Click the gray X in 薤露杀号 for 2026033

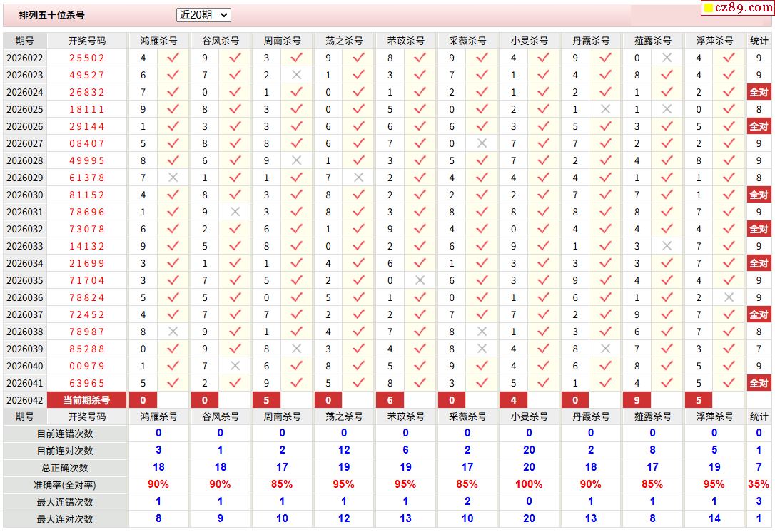pos(667,246)
